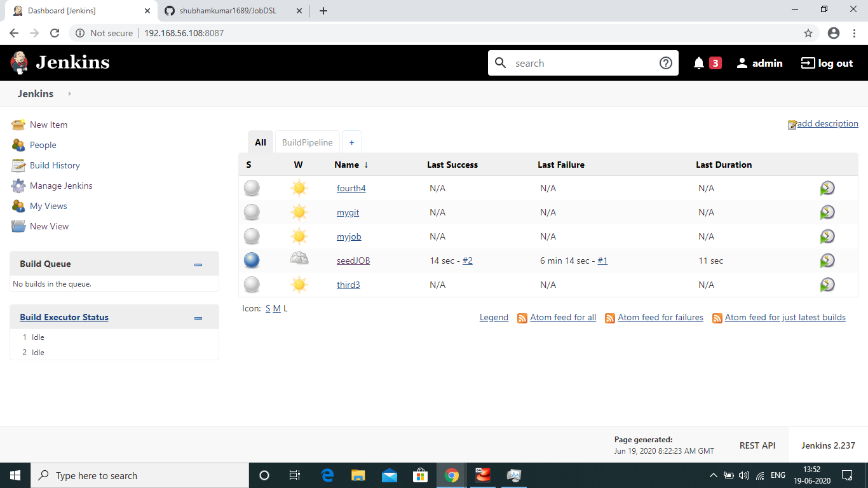Click the weather health icon for seedJOB
This screenshot has height=488, width=868.
coord(299,260)
